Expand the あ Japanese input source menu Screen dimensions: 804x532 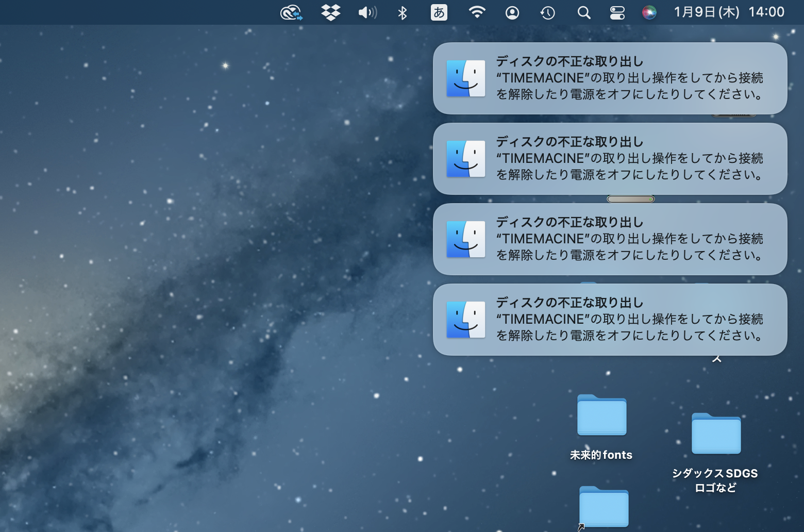(x=439, y=12)
